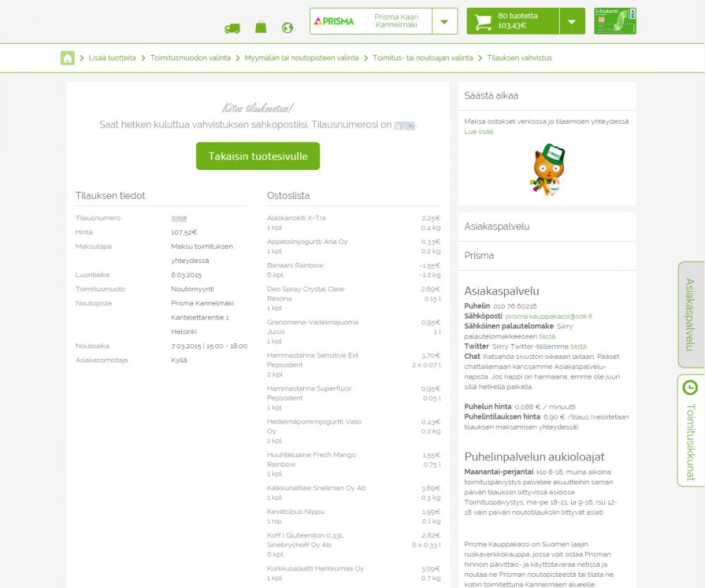The image size is (705, 588).
Task: Click the delivery truck icon
Action: (232, 28)
